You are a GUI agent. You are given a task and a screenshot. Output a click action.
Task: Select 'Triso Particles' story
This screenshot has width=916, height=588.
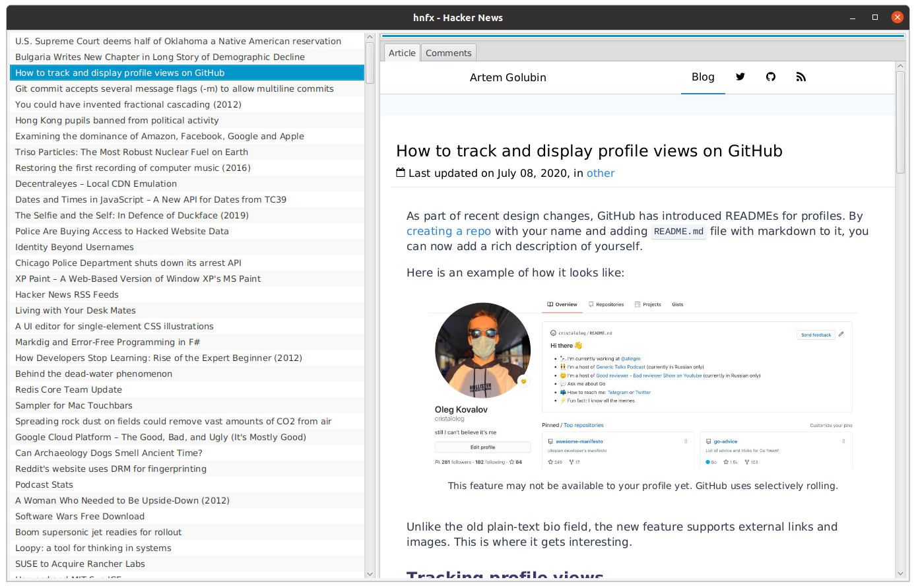tap(187, 152)
